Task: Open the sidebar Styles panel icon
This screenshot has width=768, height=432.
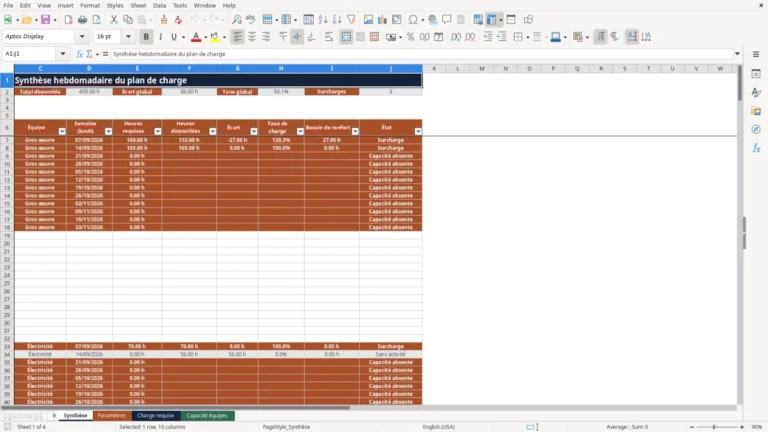Action: tap(756, 92)
